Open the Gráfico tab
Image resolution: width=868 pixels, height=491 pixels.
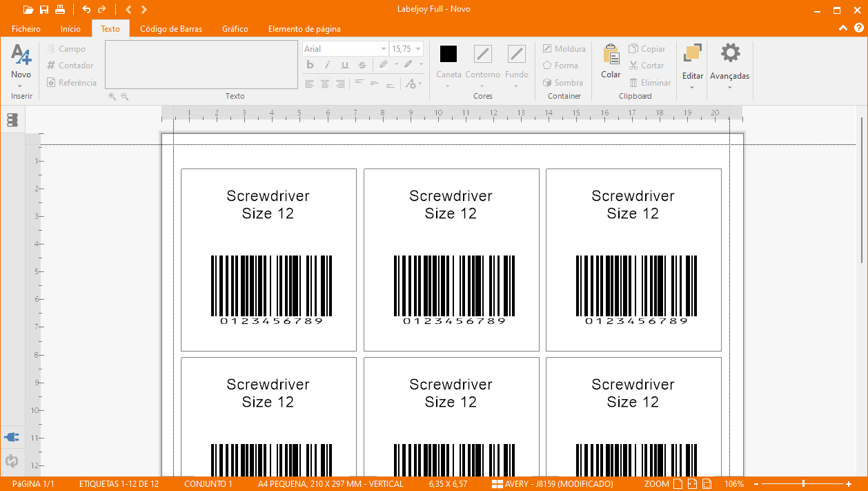(x=235, y=29)
